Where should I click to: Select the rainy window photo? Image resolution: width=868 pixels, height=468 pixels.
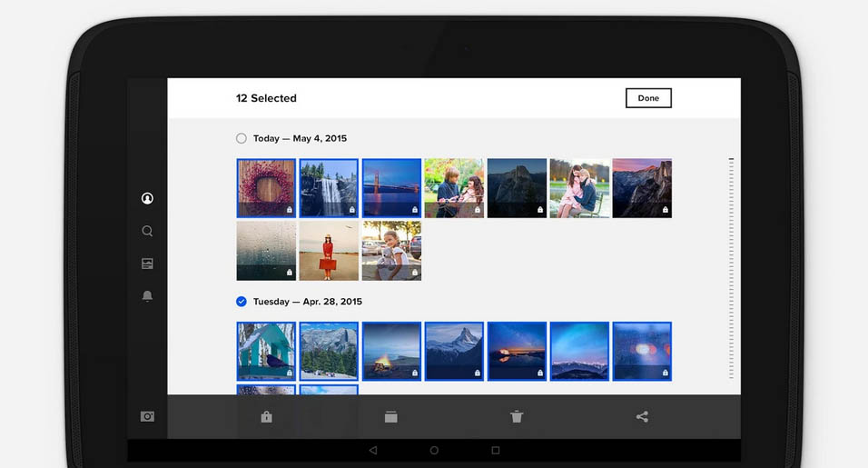pyautogui.click(x=266, y=251)
